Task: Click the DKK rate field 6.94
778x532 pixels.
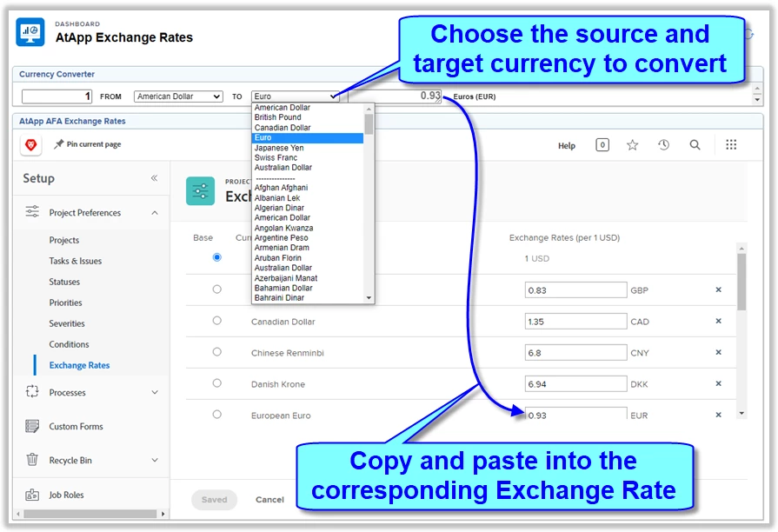Action: pos(575,383)
